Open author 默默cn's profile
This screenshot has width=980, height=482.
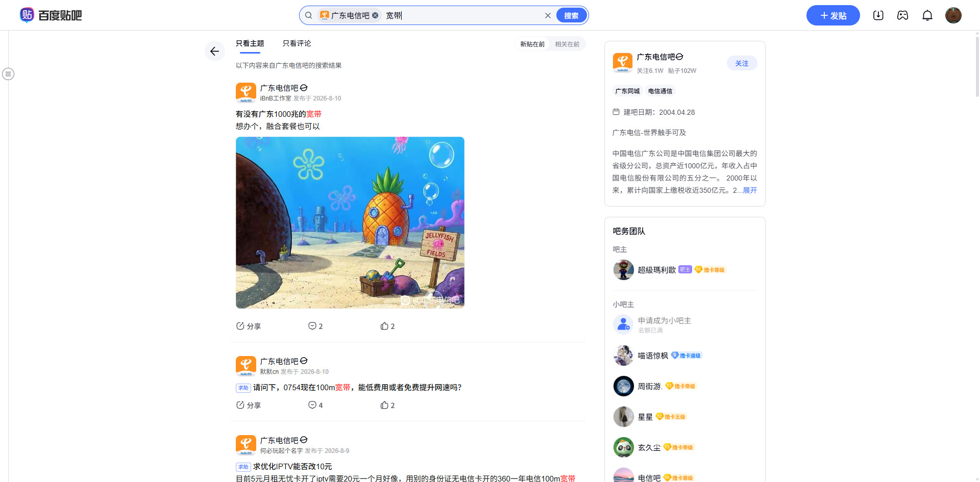[x=269, y=372]
